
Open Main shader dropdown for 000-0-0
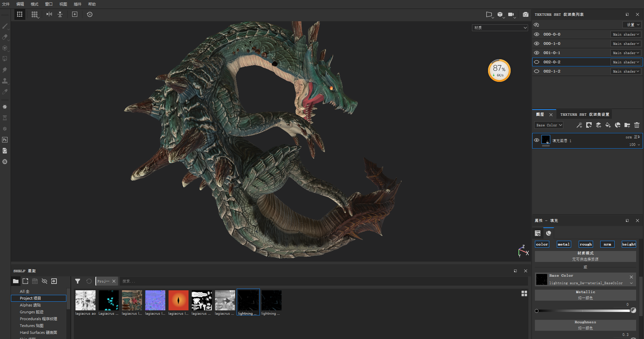tap(626, 34)
